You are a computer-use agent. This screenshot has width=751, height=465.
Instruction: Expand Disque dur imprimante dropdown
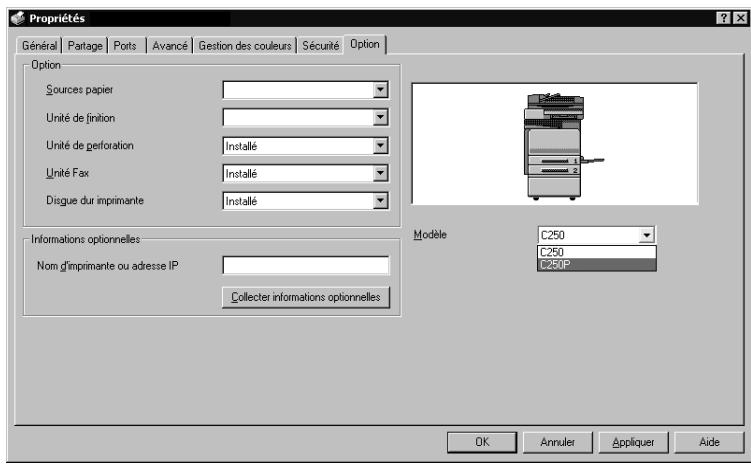click(380, 201)
